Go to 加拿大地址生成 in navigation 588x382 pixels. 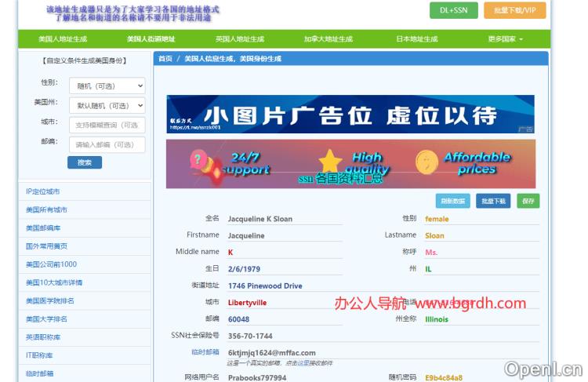click(328, 38)
